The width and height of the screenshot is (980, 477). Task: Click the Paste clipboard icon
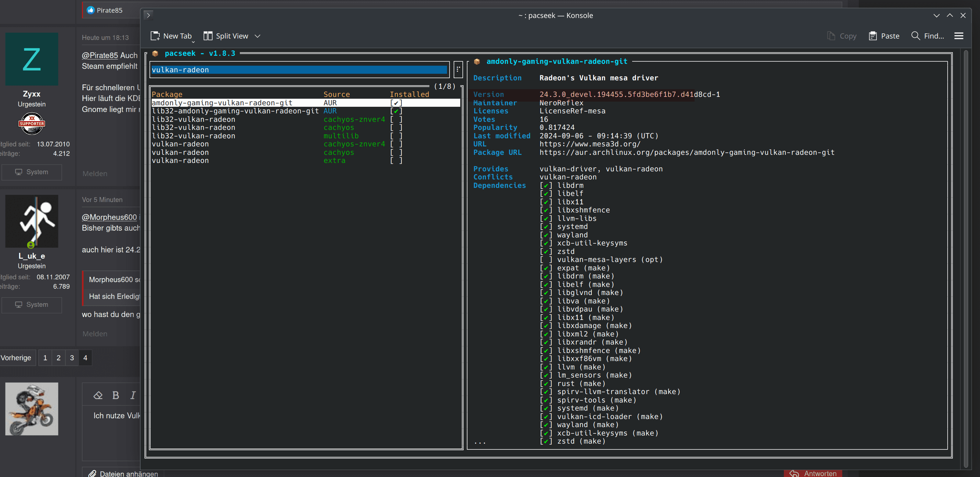pyautogui.click(x=873, y=36)
